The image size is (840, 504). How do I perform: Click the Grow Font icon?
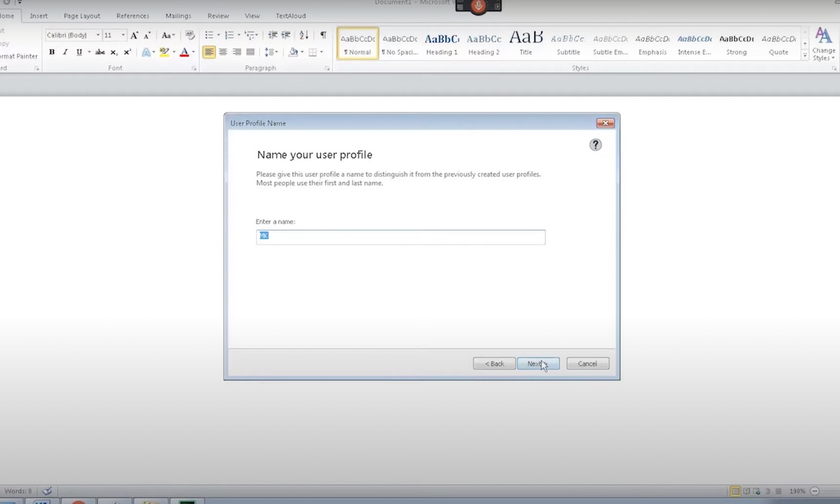point(134,35)
